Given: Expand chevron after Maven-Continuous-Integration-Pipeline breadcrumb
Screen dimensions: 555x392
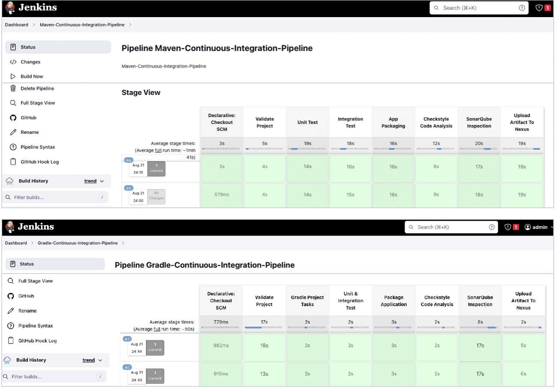Looking at the screenshot, I should tap(130, 25).
